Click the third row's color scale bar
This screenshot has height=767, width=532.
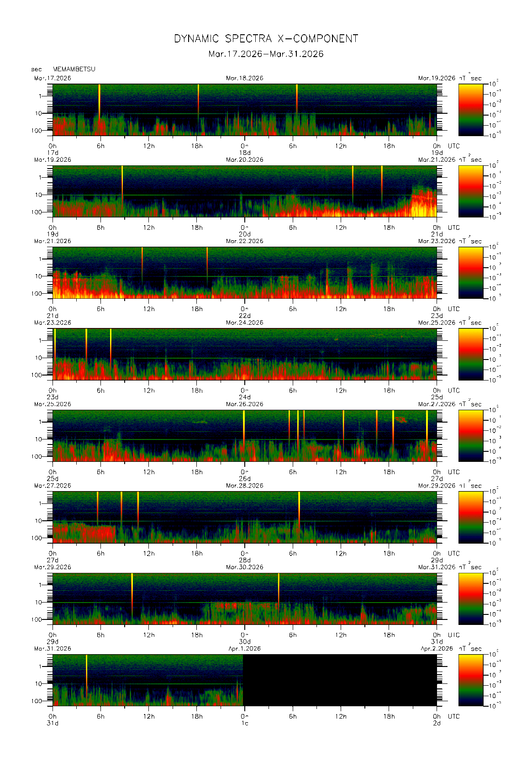coord(470,273)
